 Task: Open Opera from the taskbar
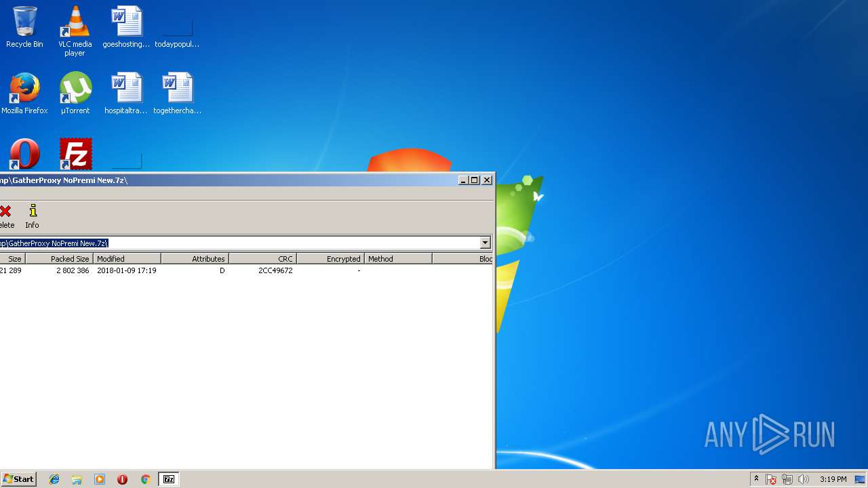pyautogui.click(x=122, y=479)
